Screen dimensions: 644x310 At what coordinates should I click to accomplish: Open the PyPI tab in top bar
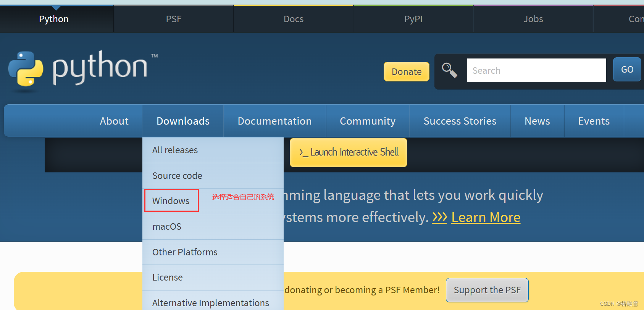pyautogui.click(x=413, y=19)
